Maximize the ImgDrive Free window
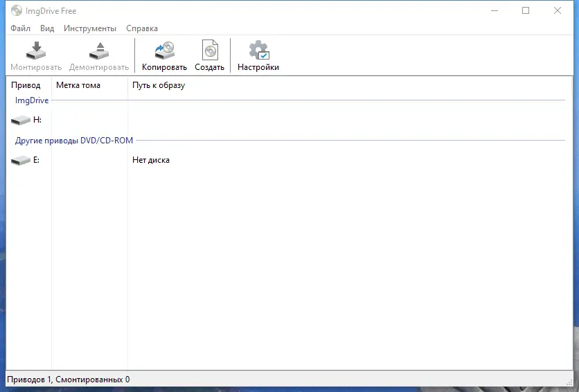579x392 pixels. (526, 10)
